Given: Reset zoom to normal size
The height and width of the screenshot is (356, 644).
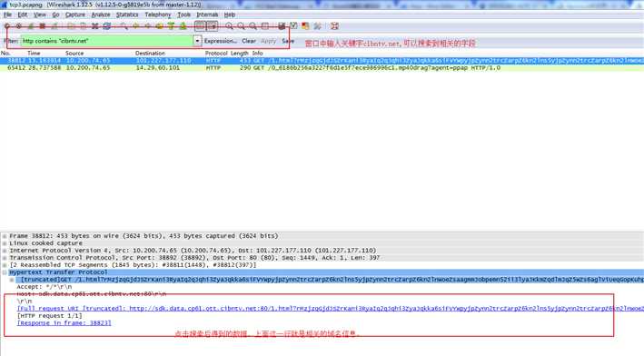Looking at the screenshot, I should (x=253, y=25).
